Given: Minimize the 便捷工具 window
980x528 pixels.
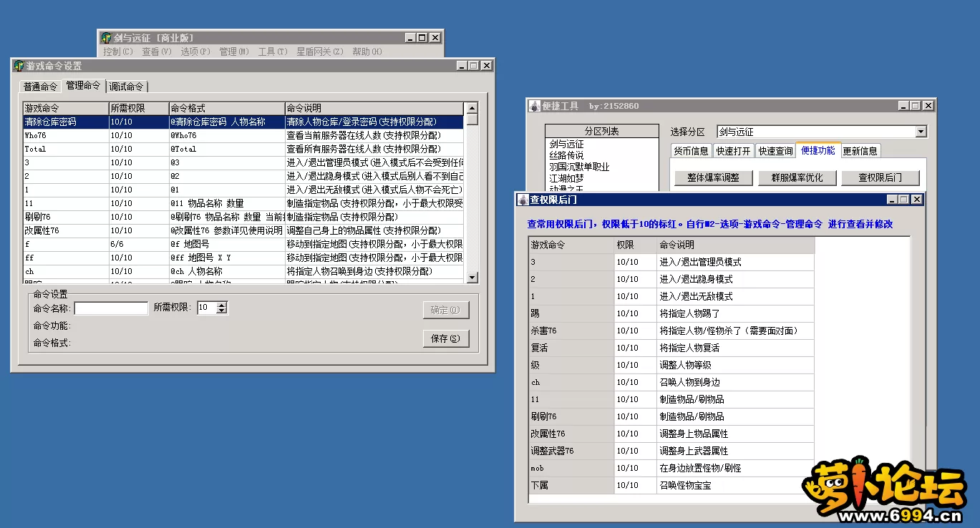Looking at the screenshot, I should (904, 106).
